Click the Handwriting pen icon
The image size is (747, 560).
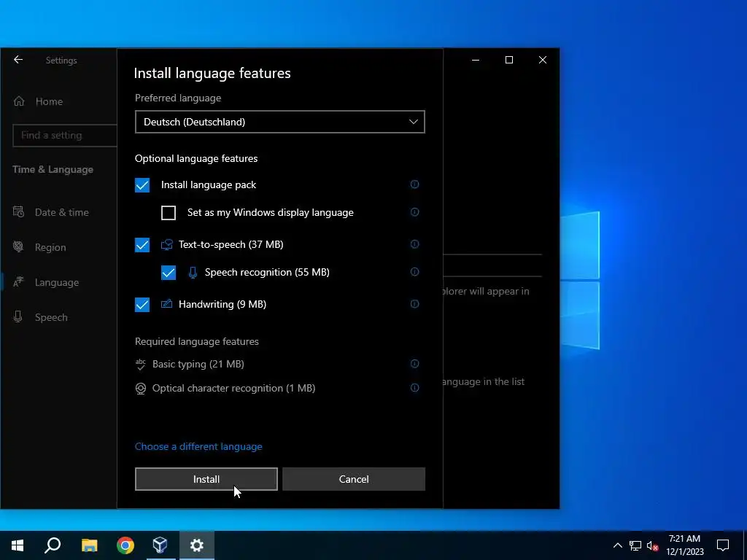click(x=166, y=304)
